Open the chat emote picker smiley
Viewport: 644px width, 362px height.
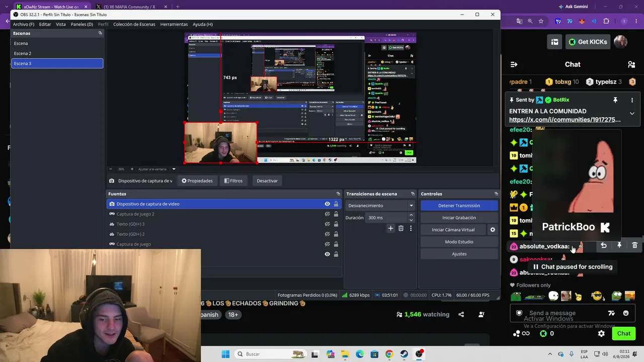pyautogui.click(x=626, y=313)
